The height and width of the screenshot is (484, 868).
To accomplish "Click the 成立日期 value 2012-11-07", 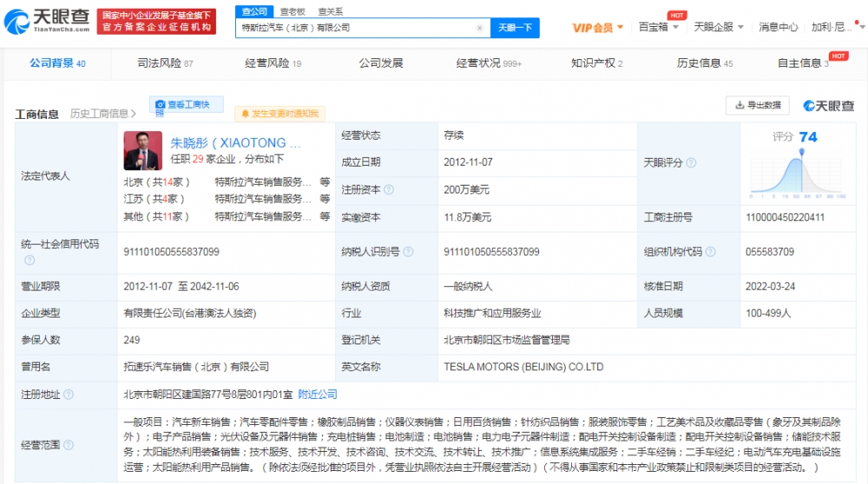I will click(468, 162).
